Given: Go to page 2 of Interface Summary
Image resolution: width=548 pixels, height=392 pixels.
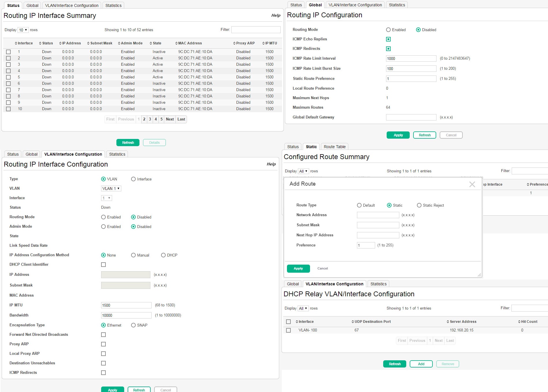Looking at the screenshot, I should click(144, 119).
